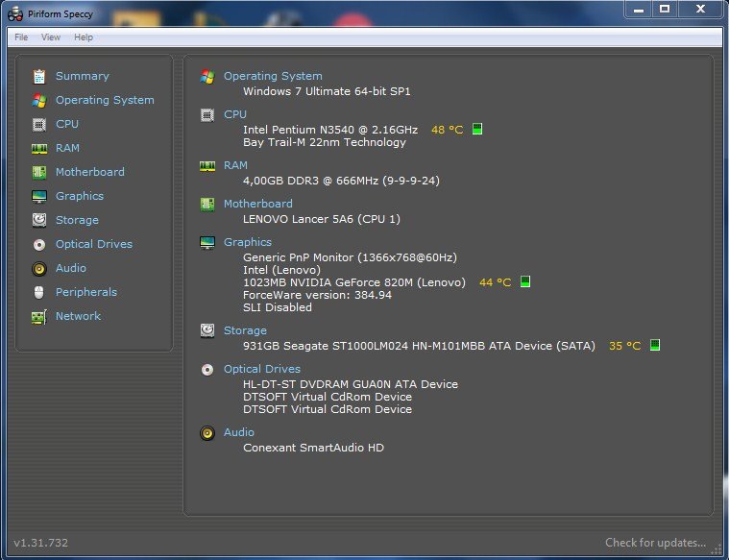Image resolution: width=729 pixels, height=560 pixels.
Task: Click version number v1.31.732 in status bar
Action: click(41, 543)
